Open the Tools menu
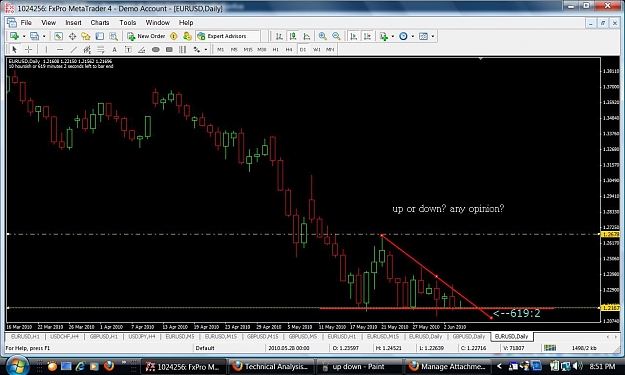Viewport: 625px width, 375px height. click(128, 23)
